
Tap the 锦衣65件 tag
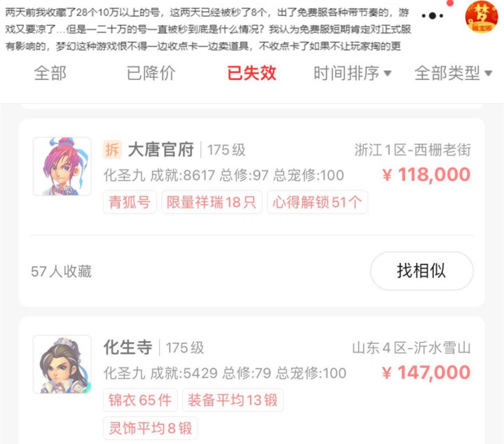pos(140,400)
